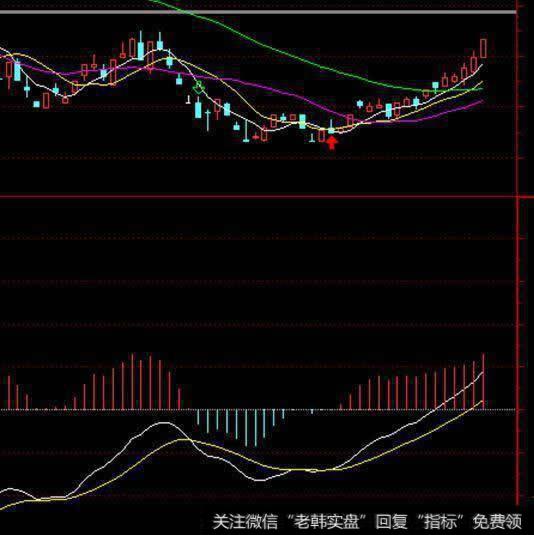The image size is (534, 535).
Task: Select the cyan candle touching the green average line
Action: (435, 86)
